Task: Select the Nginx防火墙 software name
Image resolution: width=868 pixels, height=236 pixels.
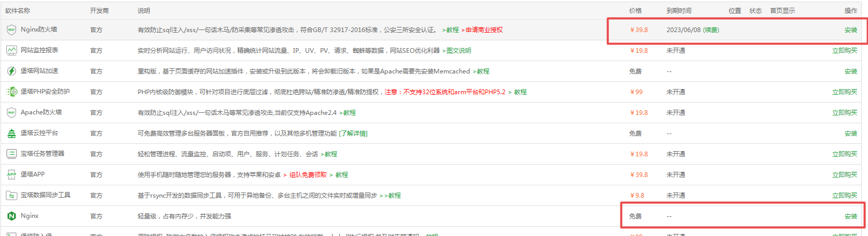Action: (x=39, y=30)
